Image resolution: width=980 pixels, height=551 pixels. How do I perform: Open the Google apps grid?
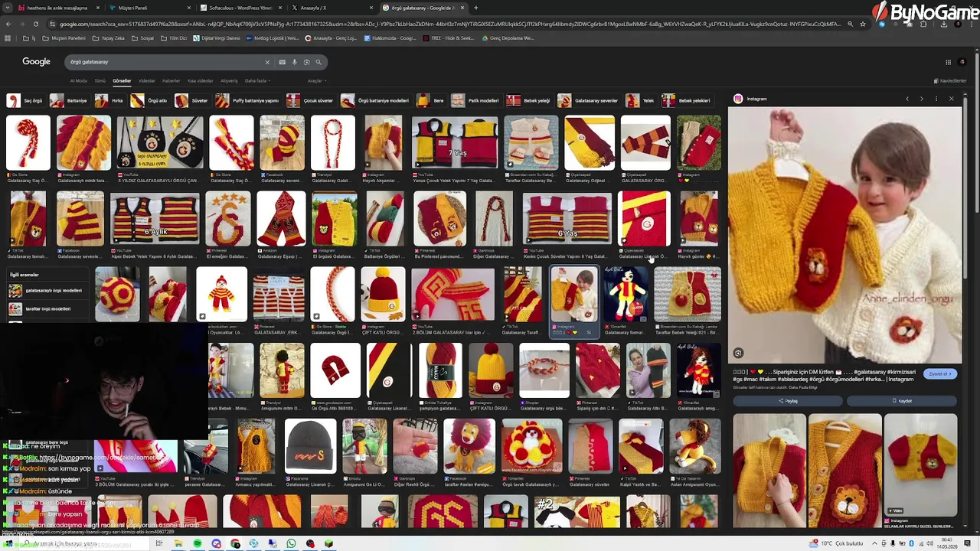(x=948, y=62)
